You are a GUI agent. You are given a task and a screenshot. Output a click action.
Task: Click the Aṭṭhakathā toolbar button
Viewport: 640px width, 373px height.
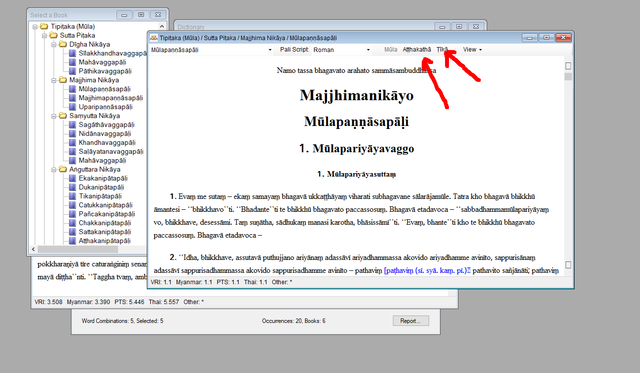point(417,50)
